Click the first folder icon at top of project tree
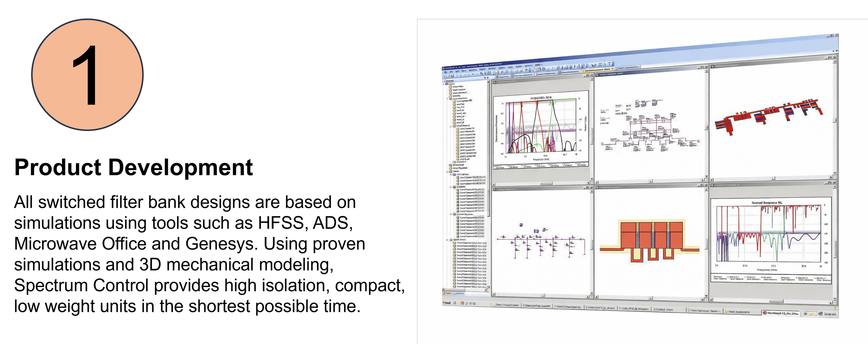Viewport: 868px width, 344px height. (x=450, y=87)
